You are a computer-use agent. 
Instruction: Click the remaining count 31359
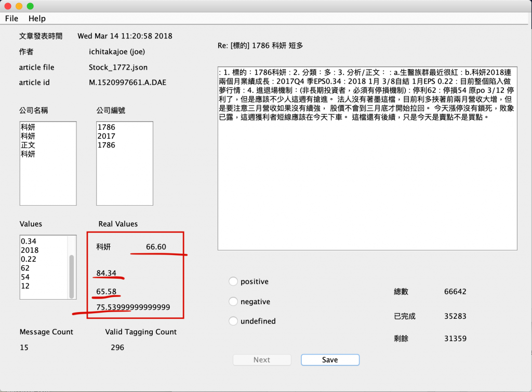tap(455, 339)
